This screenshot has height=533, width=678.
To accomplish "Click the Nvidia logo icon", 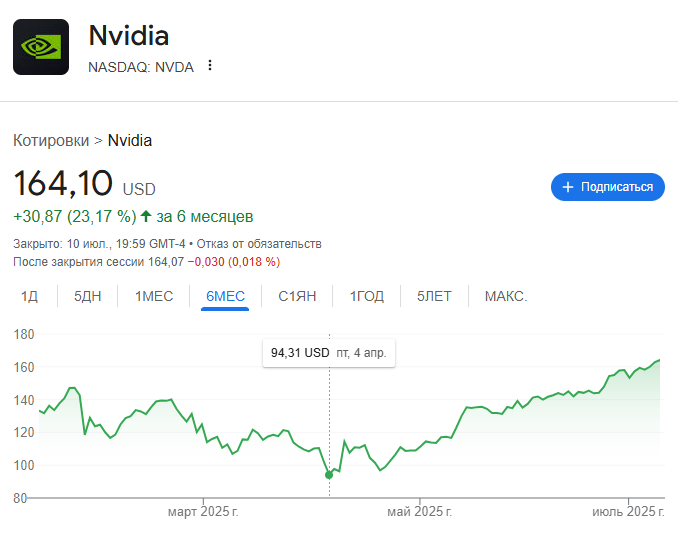I will click(x=41, y=47).
